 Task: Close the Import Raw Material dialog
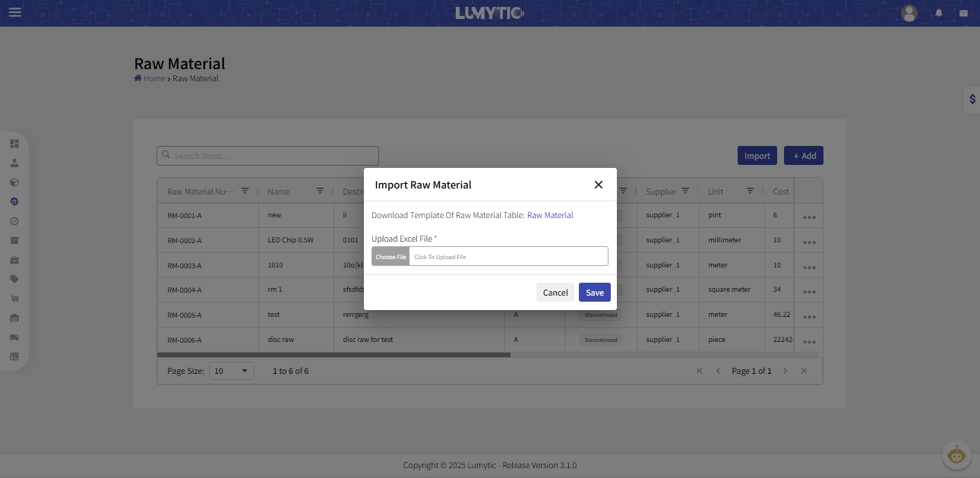click(x=598, y=185)
